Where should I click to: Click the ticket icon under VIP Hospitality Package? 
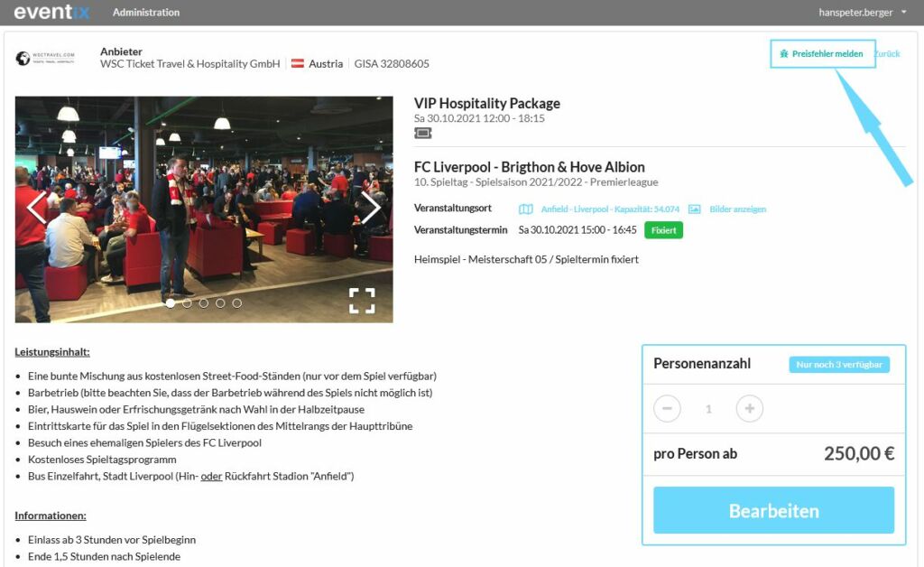pyautogui.click(x=422, y=134)
